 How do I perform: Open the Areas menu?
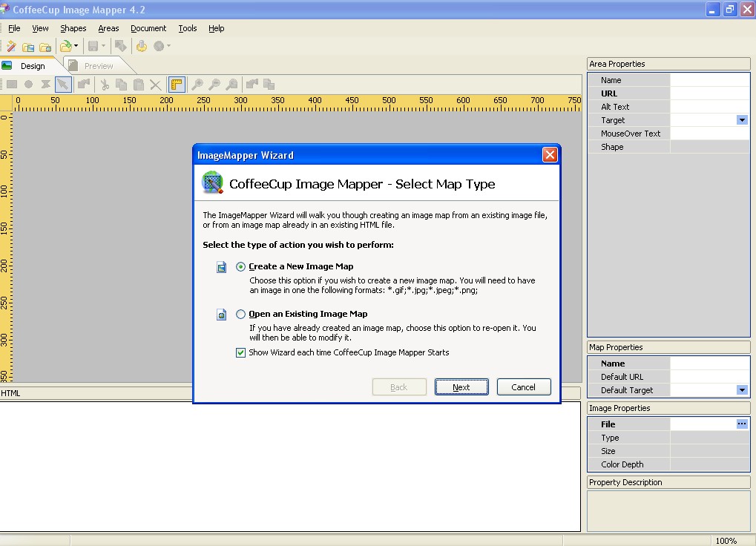click(108, 28)
